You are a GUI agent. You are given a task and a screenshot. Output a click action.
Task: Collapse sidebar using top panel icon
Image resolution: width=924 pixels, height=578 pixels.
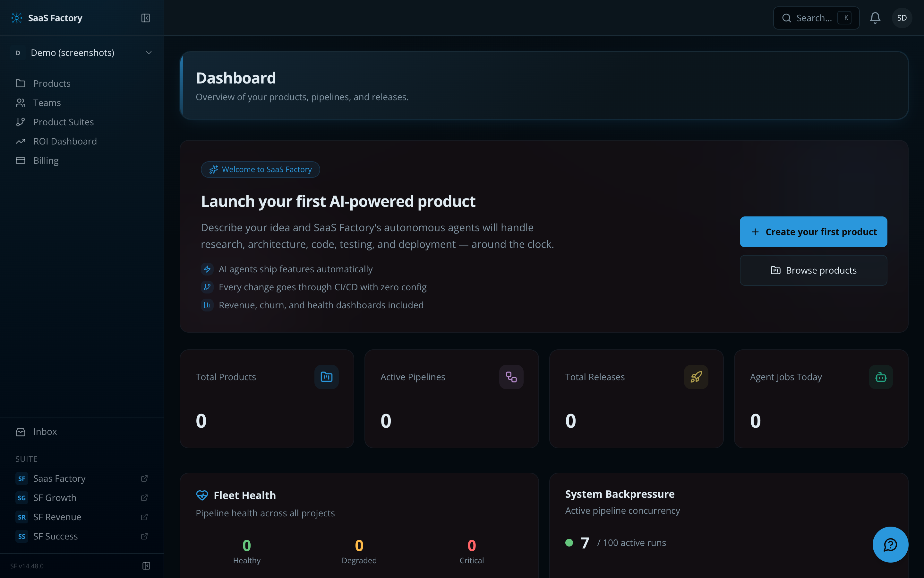(145, 18)
